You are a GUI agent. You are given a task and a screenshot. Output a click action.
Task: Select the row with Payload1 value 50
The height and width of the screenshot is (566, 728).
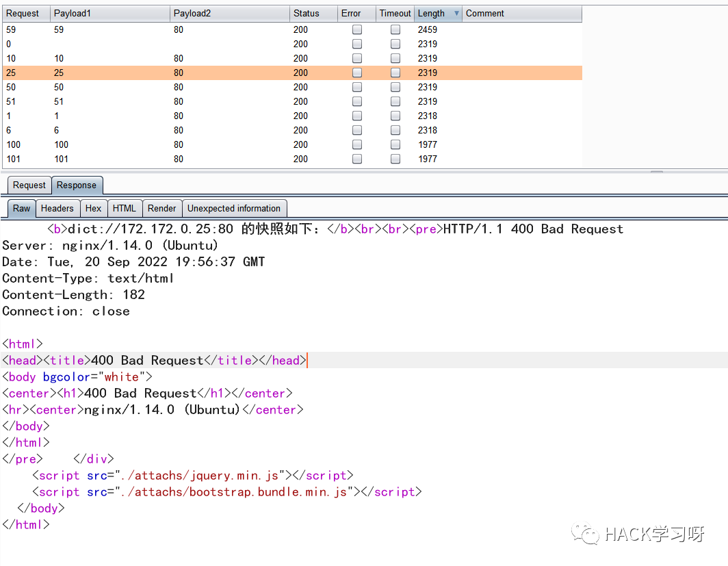(x=293, y=88)
